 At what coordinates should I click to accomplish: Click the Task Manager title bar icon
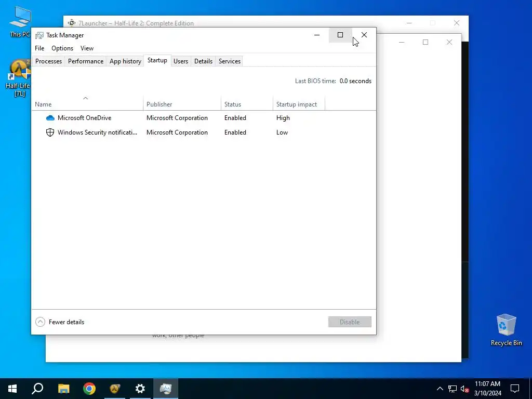tap(39, 35)
